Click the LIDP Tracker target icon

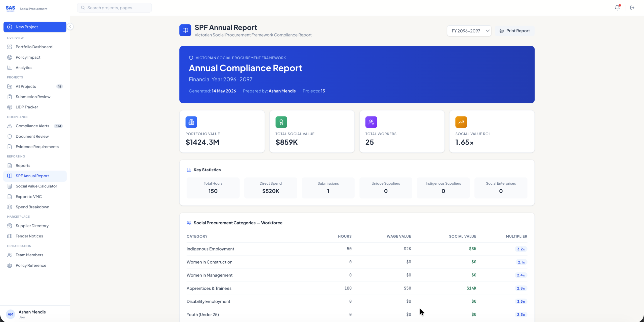pyautogui.click(x=10, y=107)
